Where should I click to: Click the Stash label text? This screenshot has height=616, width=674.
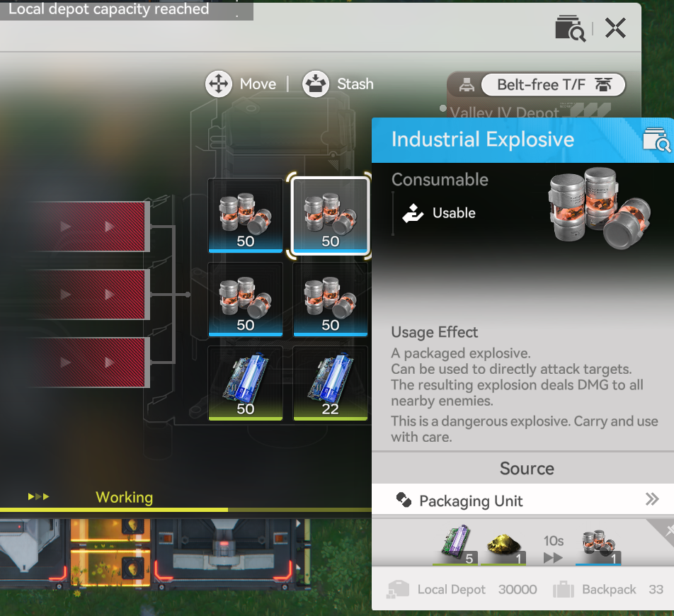click(x=355, y=84)
